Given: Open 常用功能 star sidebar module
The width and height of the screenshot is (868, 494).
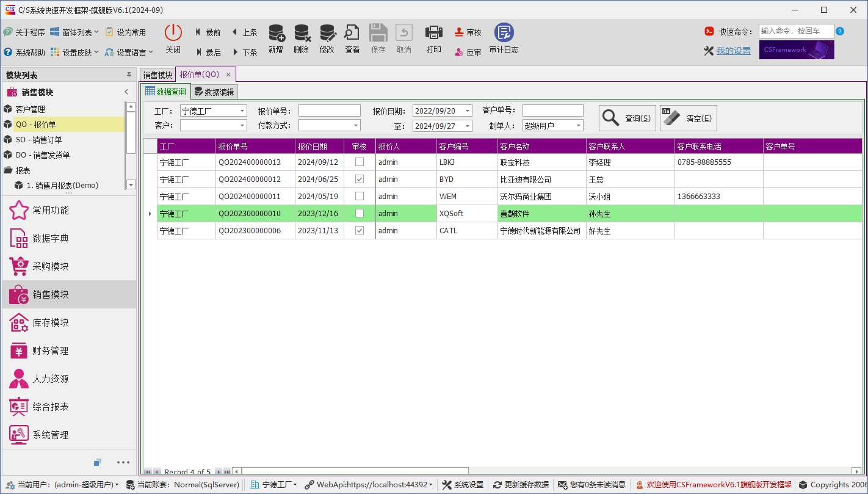Looking at the screenshot, I should (69, 210).
